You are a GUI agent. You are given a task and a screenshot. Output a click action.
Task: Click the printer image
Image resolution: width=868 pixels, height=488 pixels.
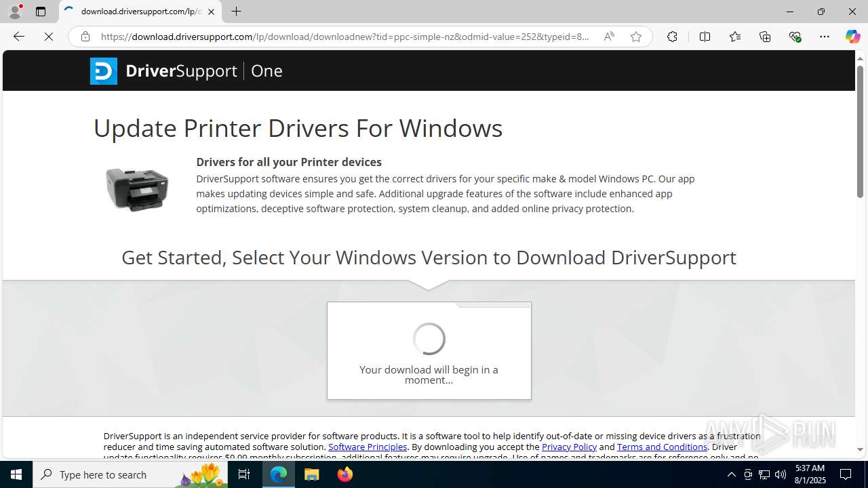[x=137, y=189]
